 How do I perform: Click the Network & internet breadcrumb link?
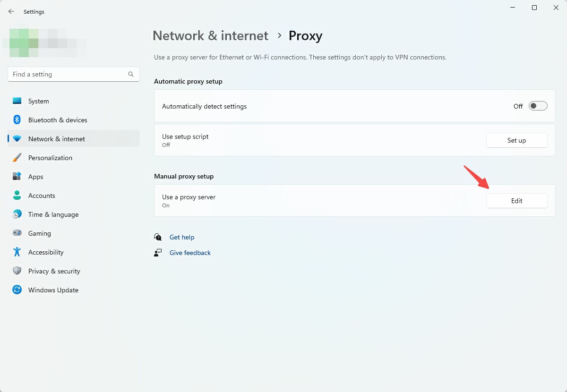(x=210, y=35)
